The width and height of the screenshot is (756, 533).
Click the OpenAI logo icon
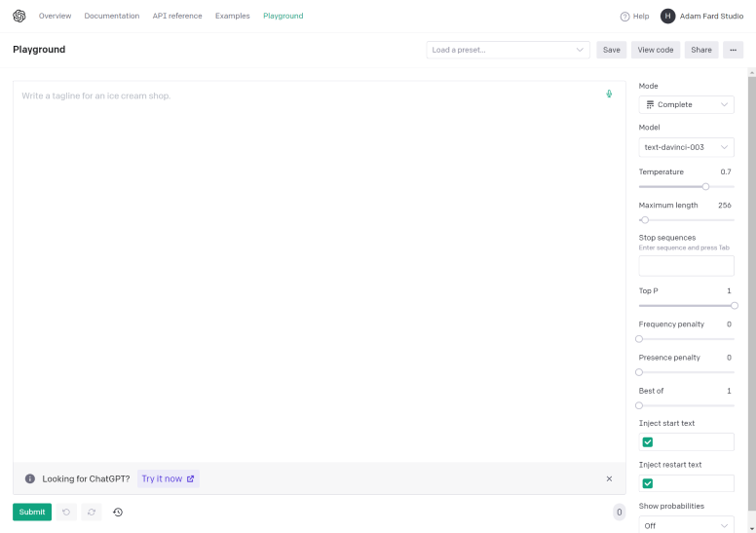tap(19, 16)
